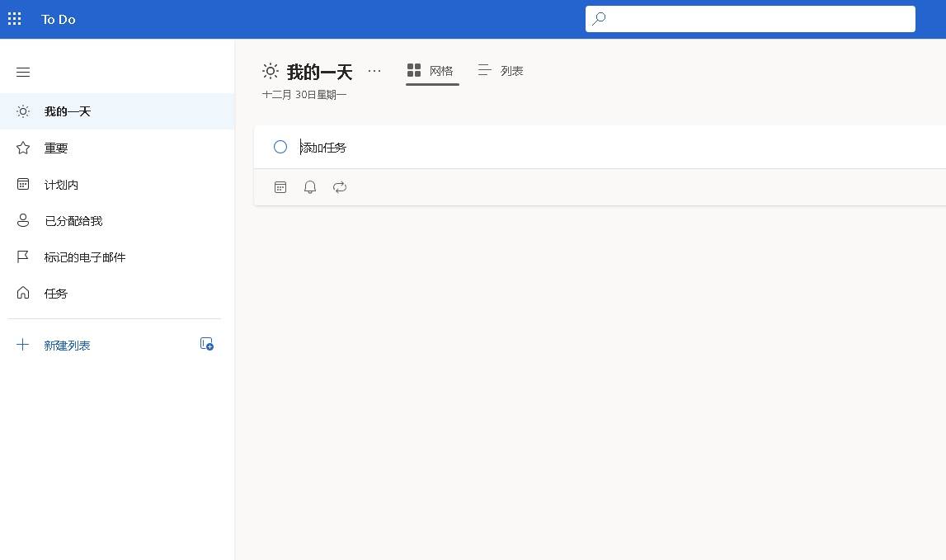
Task: Open 标记的电子邮件 in the sidebar
Action: [x=117, y=257]
